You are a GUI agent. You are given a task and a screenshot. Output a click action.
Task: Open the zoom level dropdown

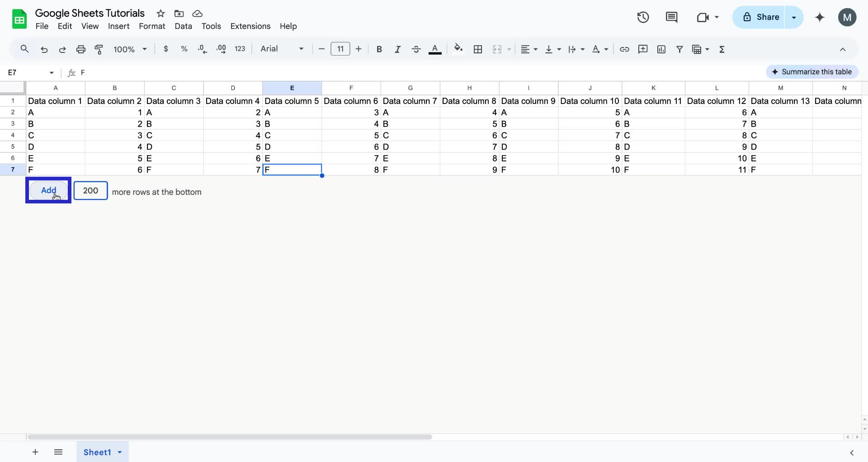coord(130,49)
